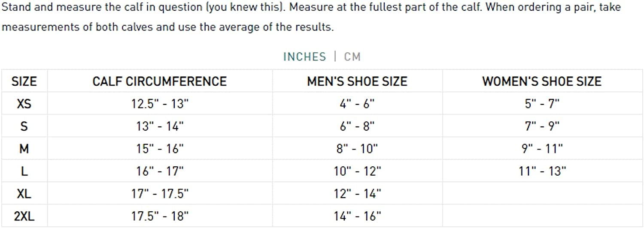
Task: Click the MEN'S SHOE SIZE header
Action: 357,81
